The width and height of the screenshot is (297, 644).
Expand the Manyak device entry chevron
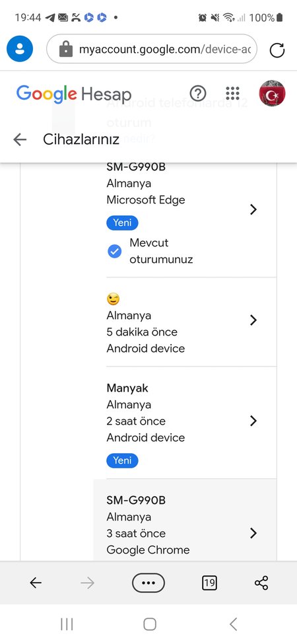point(253,421)
